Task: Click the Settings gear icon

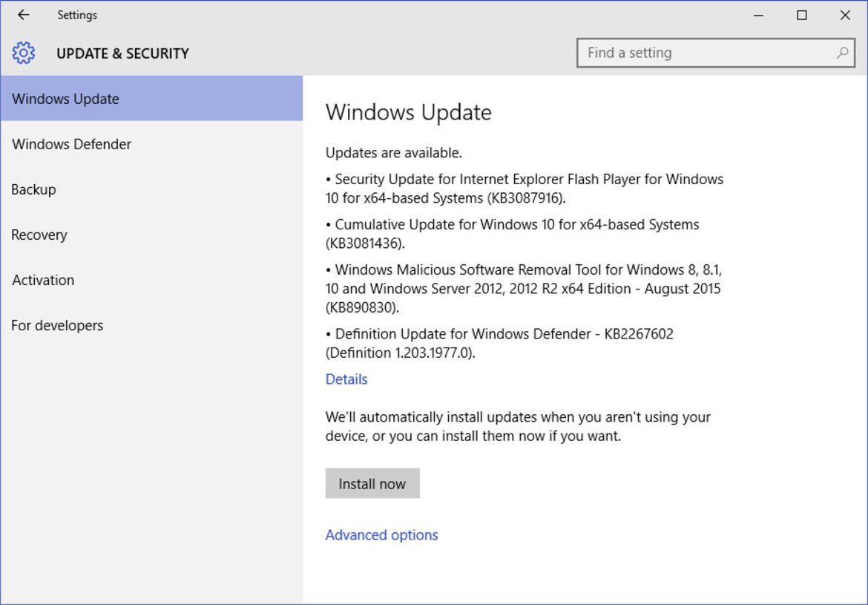Action: [23, 53]
